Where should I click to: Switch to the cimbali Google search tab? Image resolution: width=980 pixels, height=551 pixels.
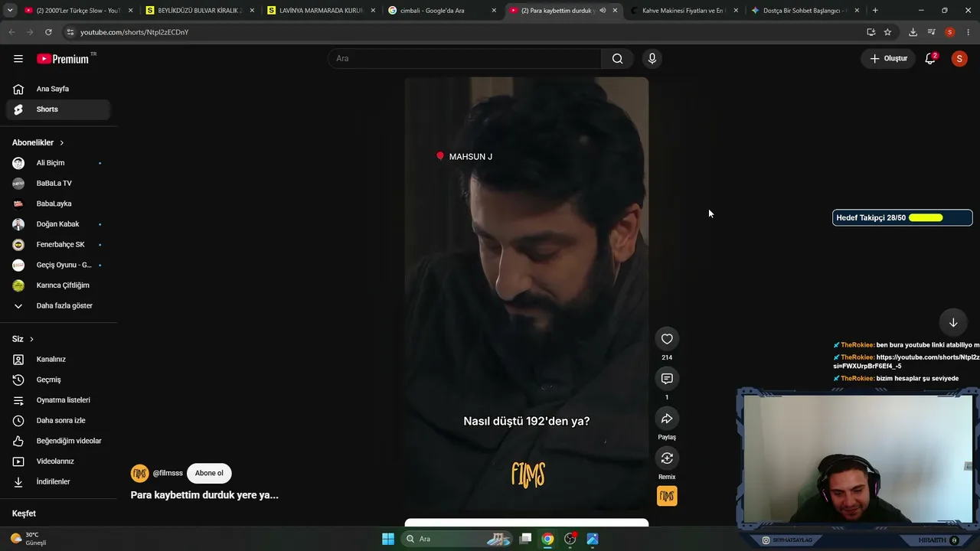click(442, 11)
